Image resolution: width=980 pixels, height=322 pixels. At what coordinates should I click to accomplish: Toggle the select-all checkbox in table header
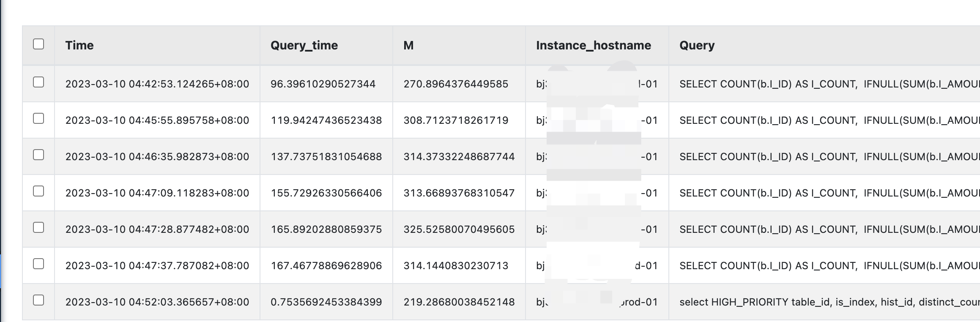click(38, 44)
